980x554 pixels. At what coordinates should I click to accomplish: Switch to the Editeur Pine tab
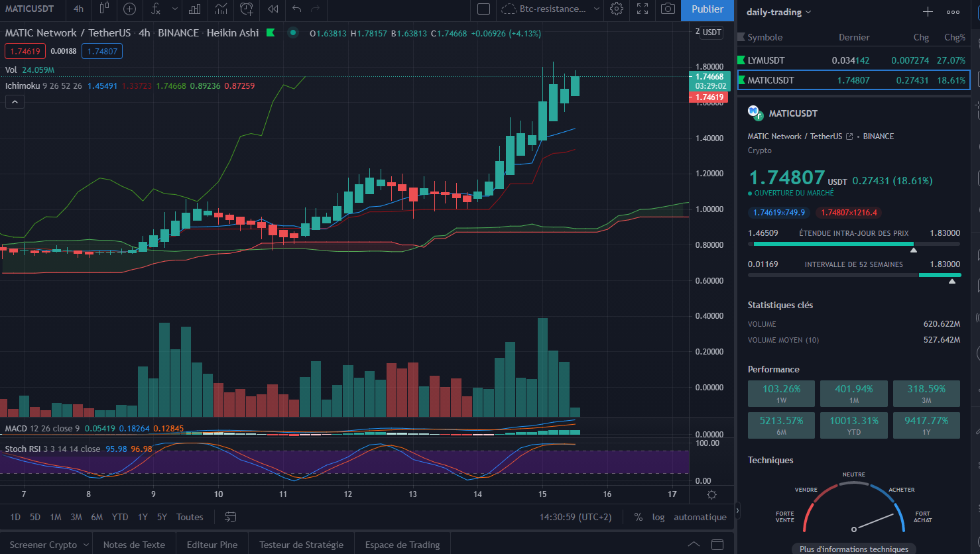[212, 545]
